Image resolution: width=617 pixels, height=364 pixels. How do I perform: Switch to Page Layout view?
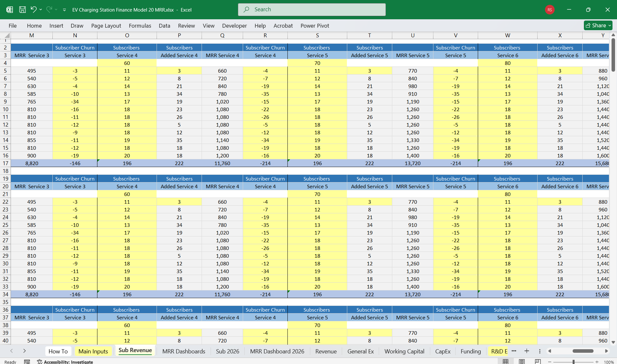tap(522, 362)
